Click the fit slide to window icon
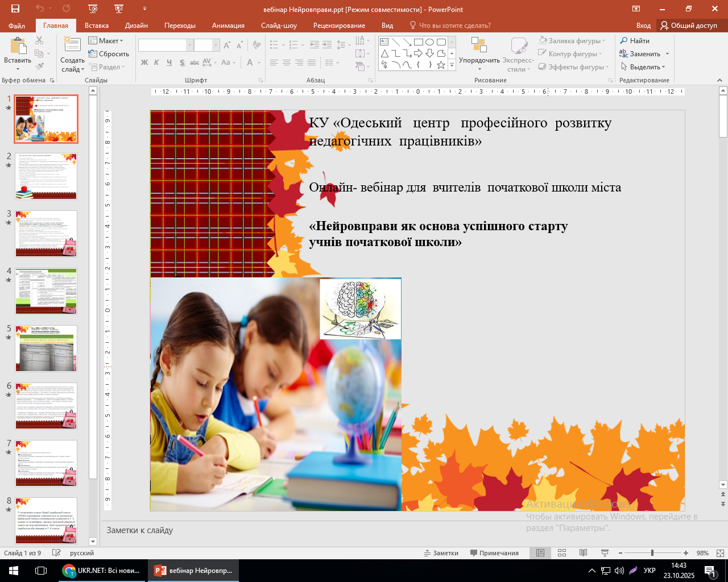Screen dimensions: 728x582 (720, 553)
